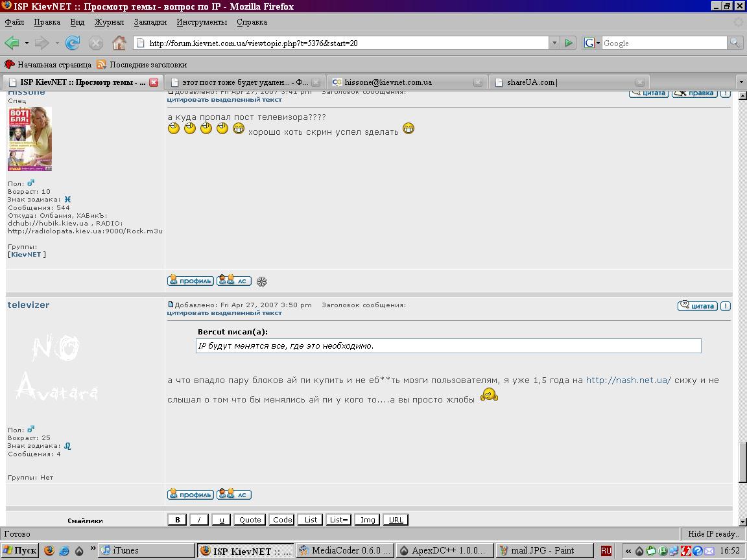Click the page's vertical scrollbar thumb
Screen dimensions: 747x560
point(742,461)
